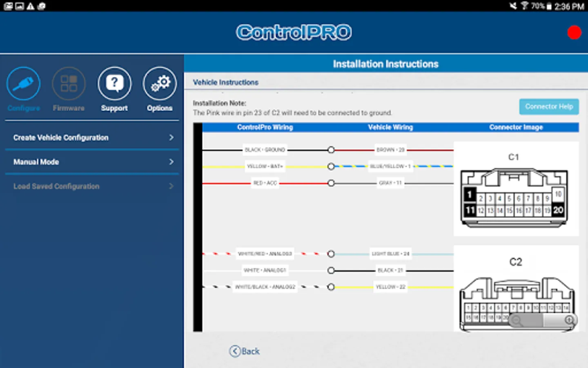Click the ControlPro Wiring column header
588x368 pixels.
265,127
